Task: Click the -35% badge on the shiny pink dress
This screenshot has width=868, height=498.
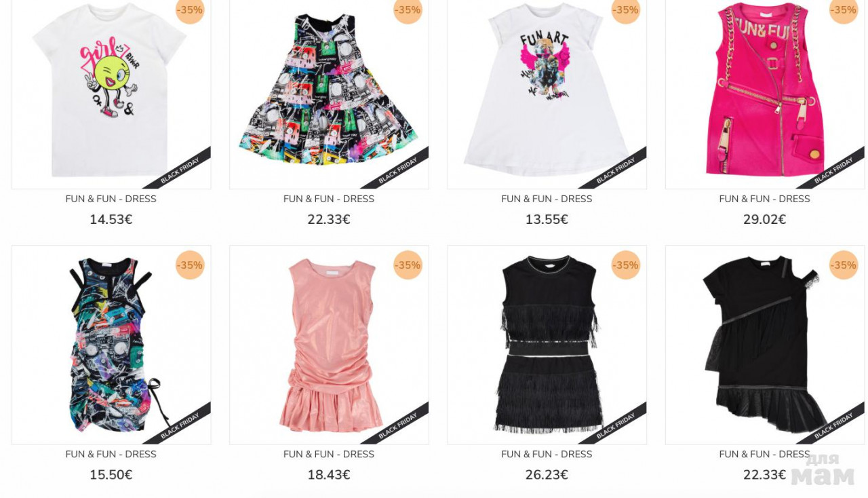Action: click(x=408, y=265)
